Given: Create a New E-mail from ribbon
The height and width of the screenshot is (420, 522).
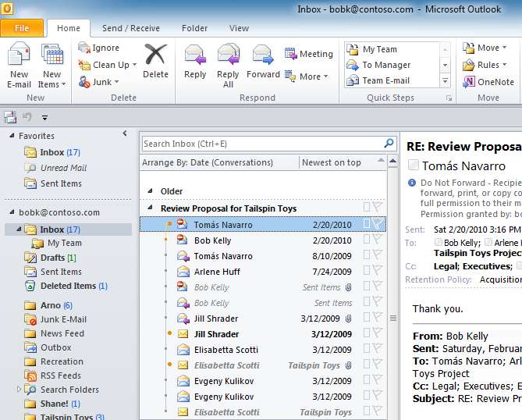Looking at the screenshot, I should click(19, 65).
